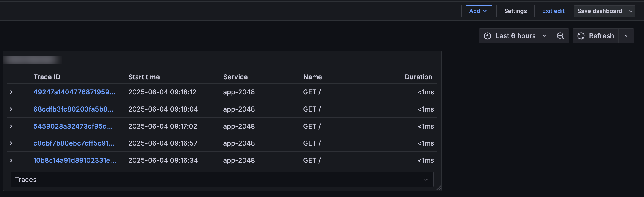The height and width of the screenshot is (197, 644).
Task: Click Exit edit to leave editing mode
Action: 553,11
